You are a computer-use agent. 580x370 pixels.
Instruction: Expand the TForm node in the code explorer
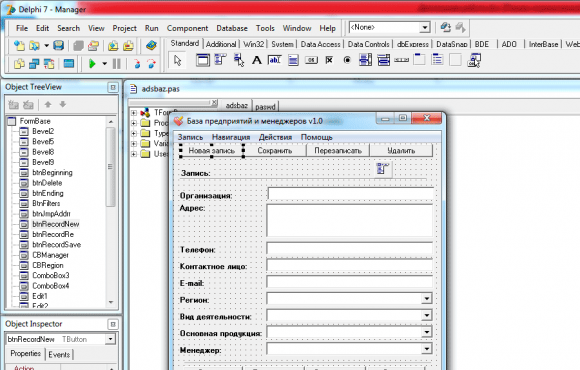click(x=134, y=112)
